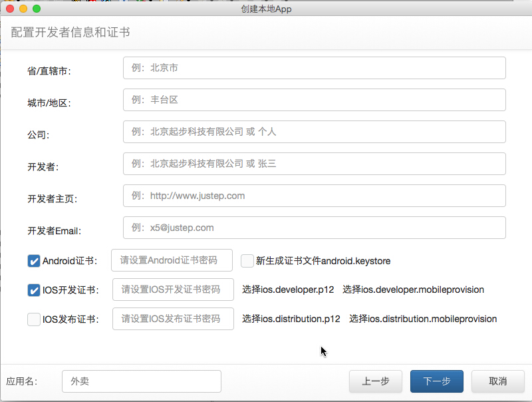Enable the 新生成证书文件android.keystore checkbox
Viewport: 532px width, 402px height.
[x=246, y=261]
